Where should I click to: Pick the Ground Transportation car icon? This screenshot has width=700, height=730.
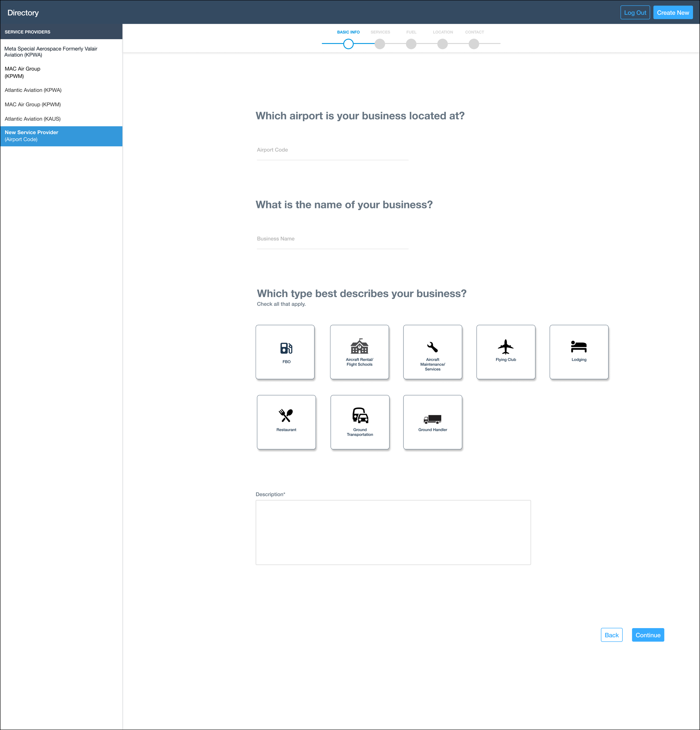point(360,415)
